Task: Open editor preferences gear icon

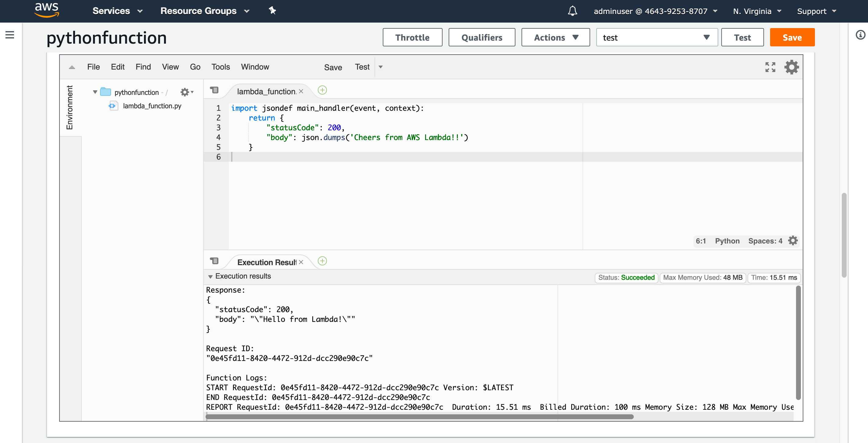Action: tap(791, 67)
